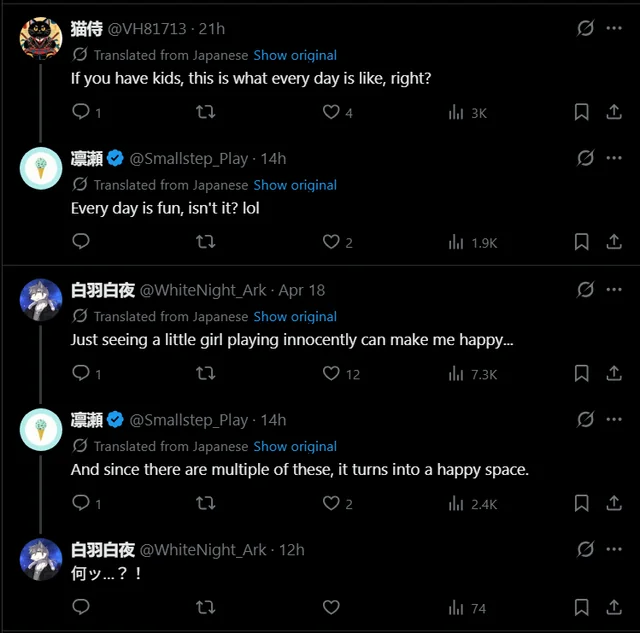Click 凛瀬's ice cream avatar on first reply
Screen dimensions: 640x633
click(42, 168)
